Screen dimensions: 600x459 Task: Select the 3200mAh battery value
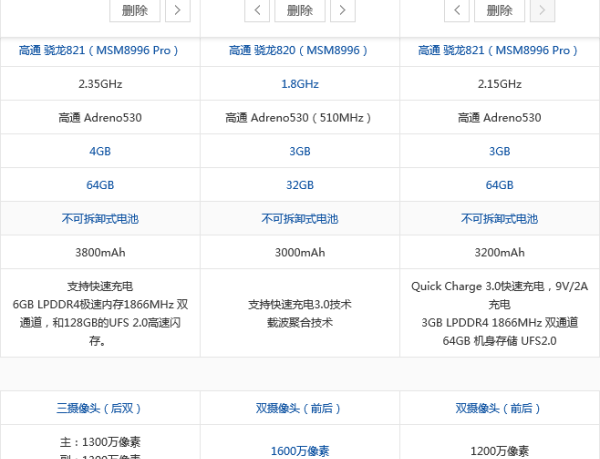pyautogui.click(x=500, y=252)
